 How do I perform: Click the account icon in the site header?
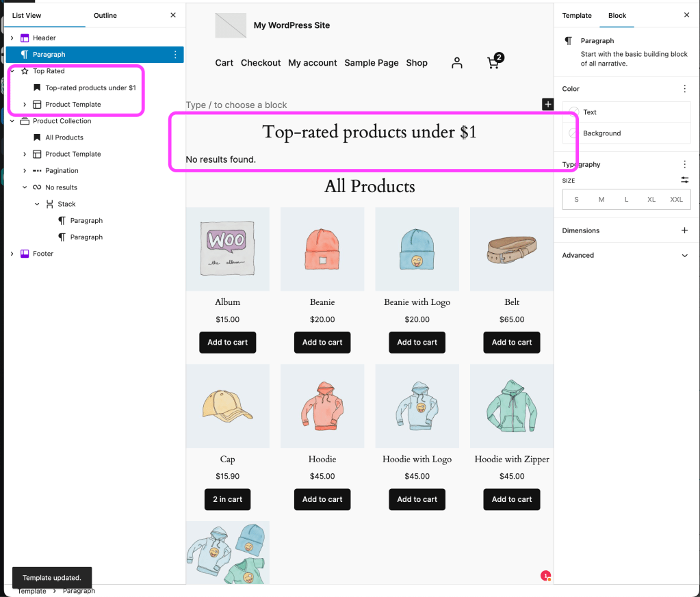click(x=456, y=62)
